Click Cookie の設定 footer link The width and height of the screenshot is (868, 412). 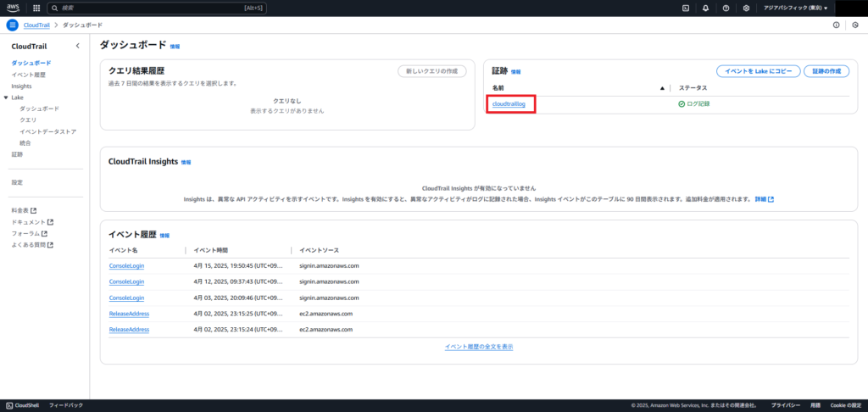845,405
